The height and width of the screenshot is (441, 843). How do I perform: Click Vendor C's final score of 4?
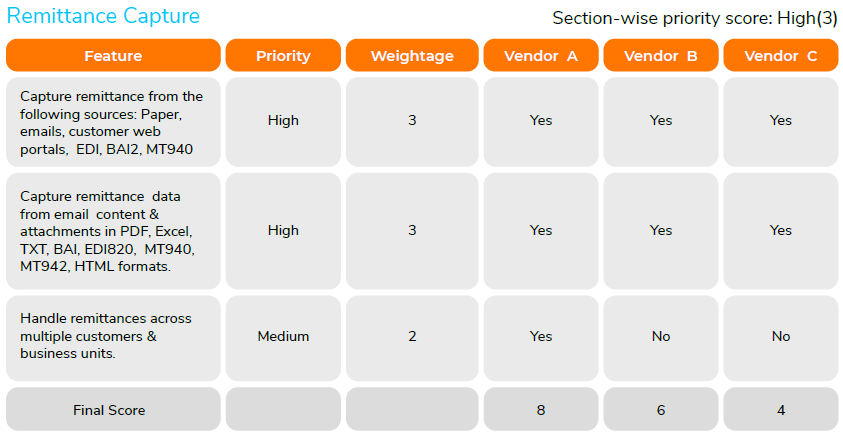pos(780,410)
